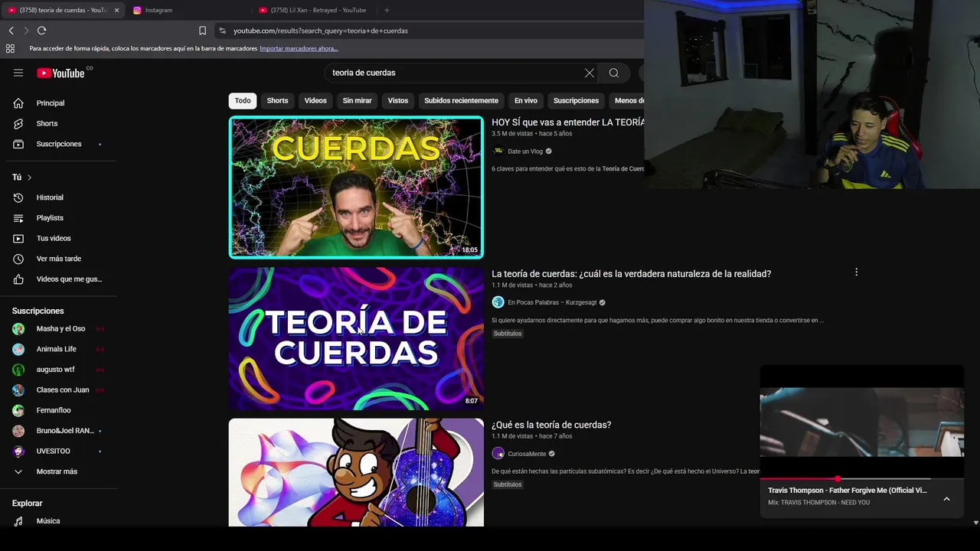Image resolution: width=980 pixels, height=551 pixels.
Task: Switch to the Instagram browser tab
Action: pyautogui.click(x=188, y=10)
